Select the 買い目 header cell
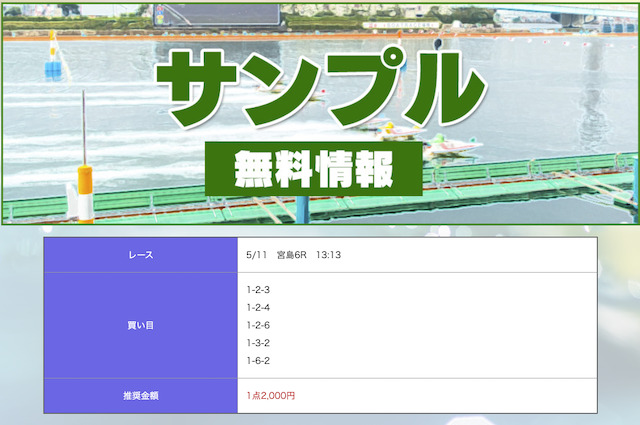Viewport: 640px width, 425px height. click(140, 325)
